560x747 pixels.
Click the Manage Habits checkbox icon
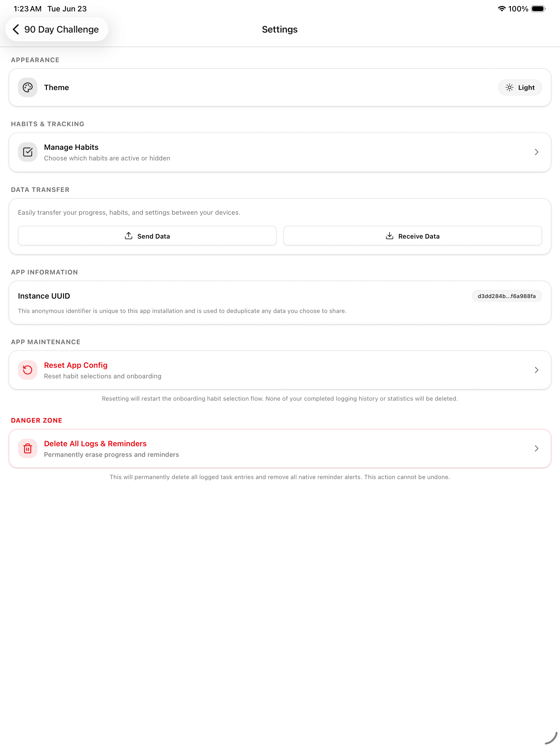28,152
